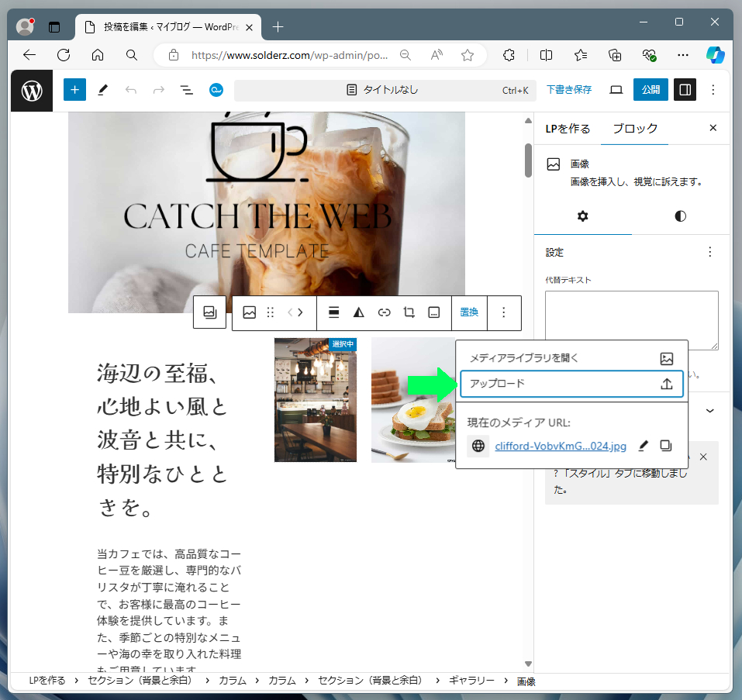Select the crop image tool
Image resolution: width=742 pixels, height=700 pixels.
(x=409, y=312)
